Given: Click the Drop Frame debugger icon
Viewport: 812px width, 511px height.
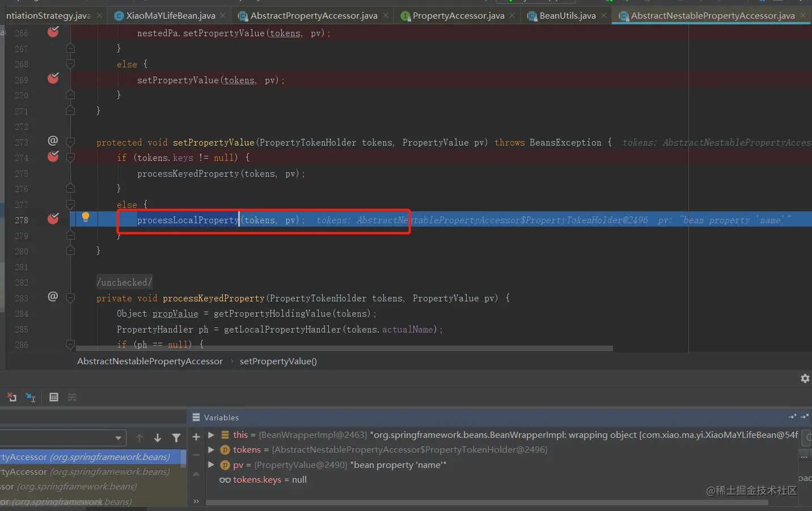Looking at the screenshot, I should click(12, 397).
